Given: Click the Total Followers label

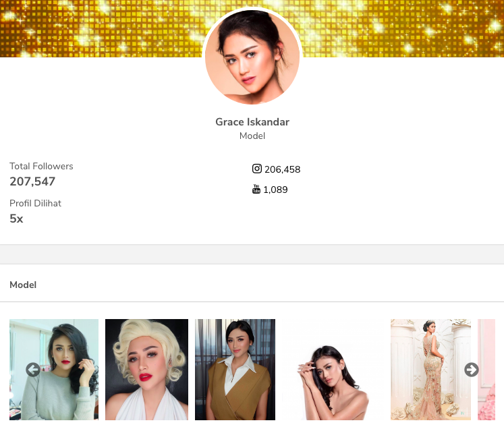Looking at the screenshot, I should [41, 166].
